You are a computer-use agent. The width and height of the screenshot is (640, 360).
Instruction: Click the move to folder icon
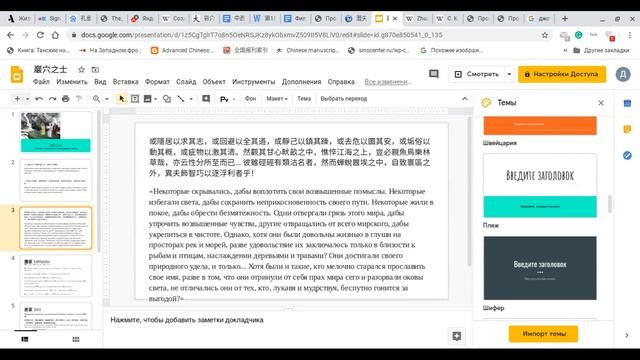(x=95, y=69)
